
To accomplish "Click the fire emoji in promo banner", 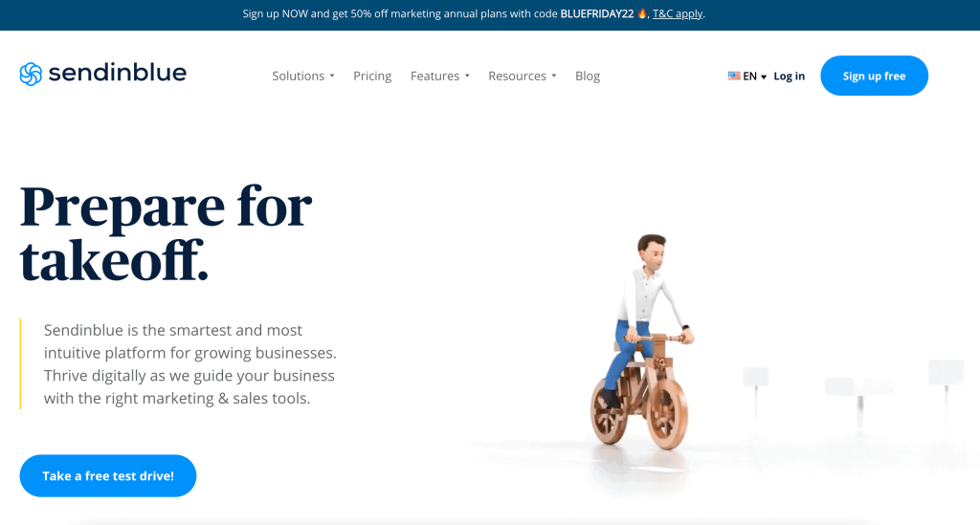I will click(642, 13).
